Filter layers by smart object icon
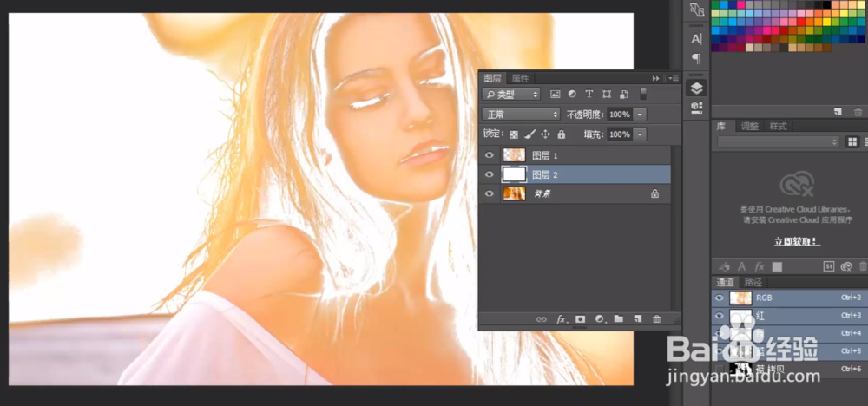The width and height of the screenshot is (868, 406). point(624,94)
